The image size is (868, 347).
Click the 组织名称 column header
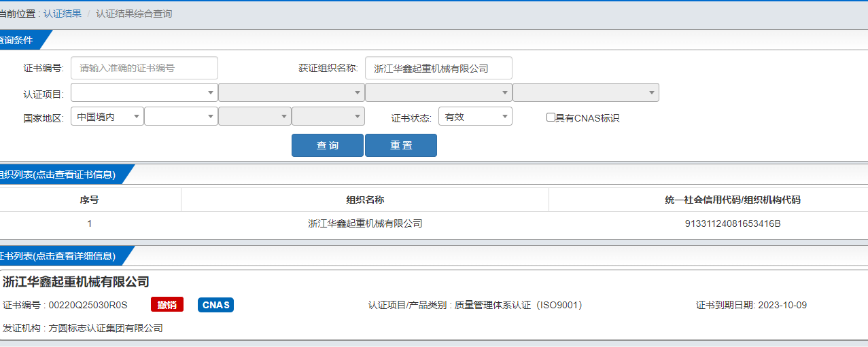(365, 200)
